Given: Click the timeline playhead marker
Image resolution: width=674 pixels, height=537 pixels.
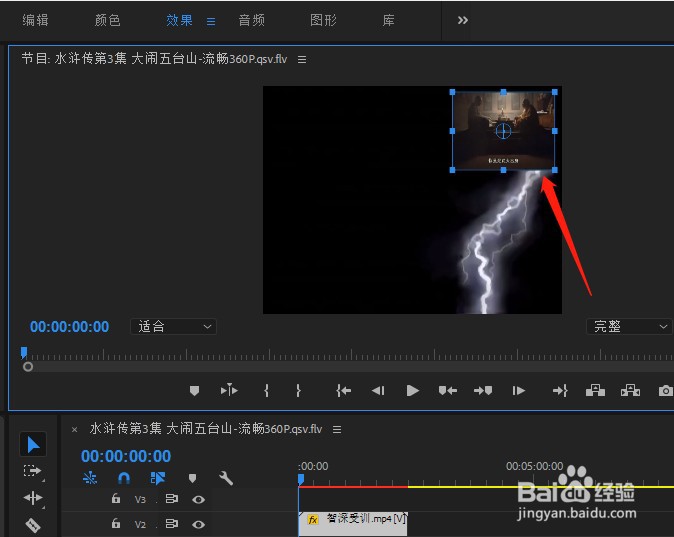Looking at the screenshot, I should pyautogui.click(x=301, y=479).
